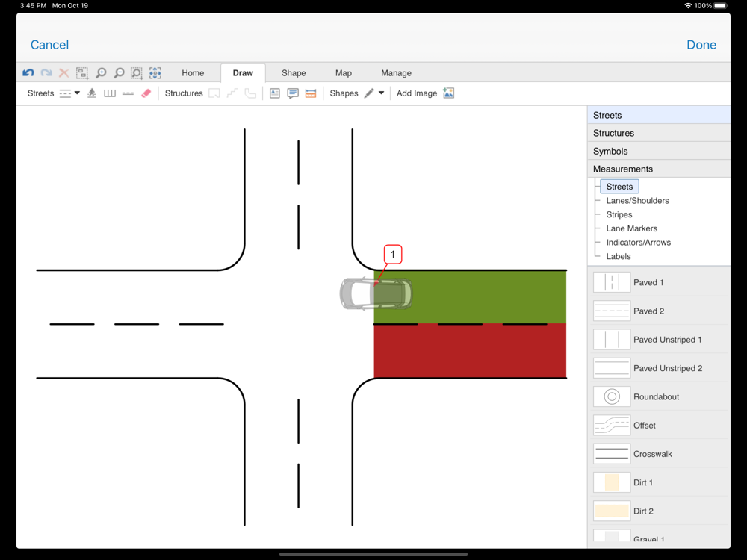Tap the Wi-Fi status icon
This screenshot has height=560, width=747.
[x=688, y=6]
